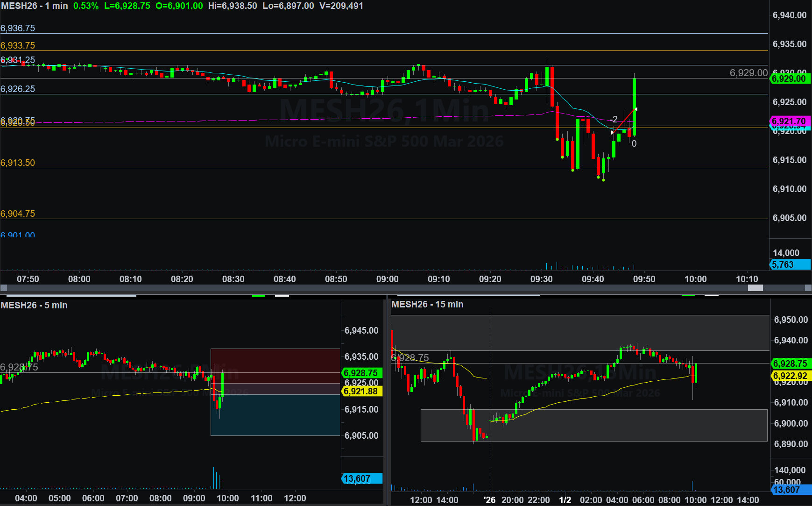812x506 pixels.
Task: Click the vertical divider between lower chart panels
Action: 387,402
